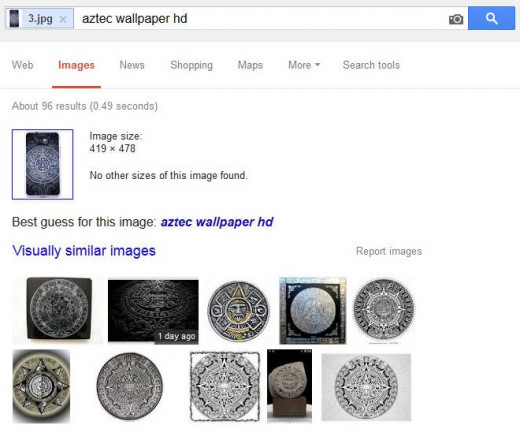Open the stone sculpture on wooden stand image

click(x=289, y=386)
